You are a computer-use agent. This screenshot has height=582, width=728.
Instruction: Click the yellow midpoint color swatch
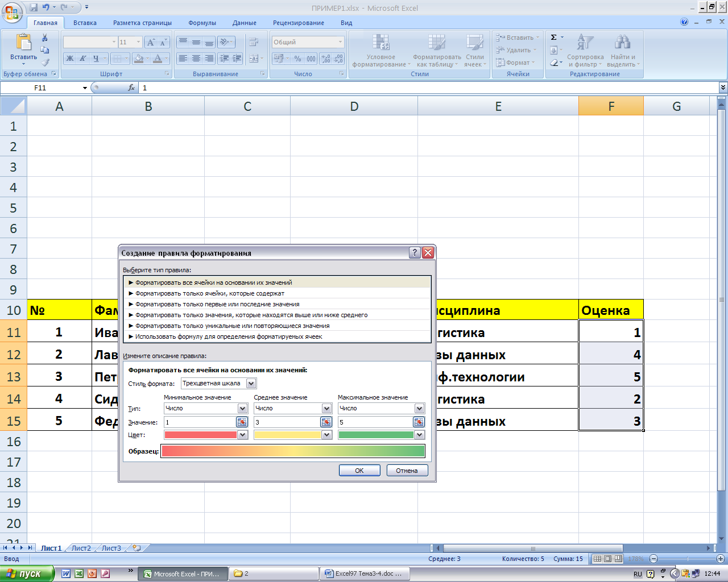(x=287, y=435)
